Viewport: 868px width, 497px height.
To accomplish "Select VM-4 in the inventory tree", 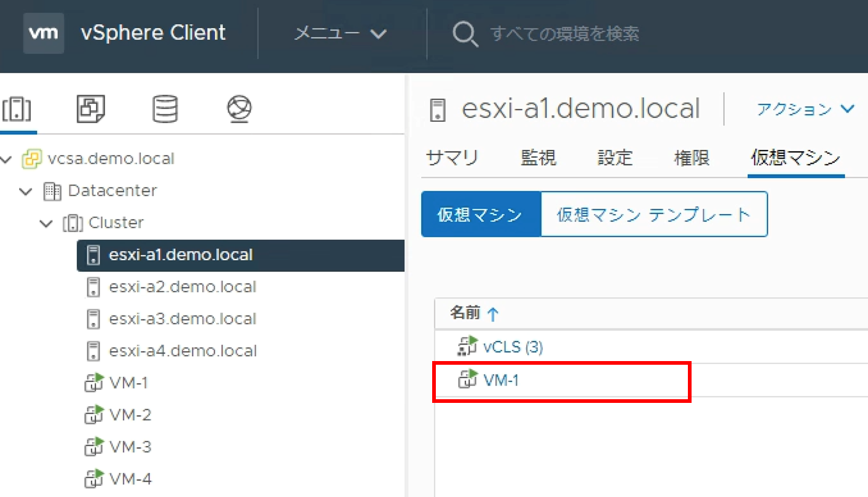I will point(130,479).
